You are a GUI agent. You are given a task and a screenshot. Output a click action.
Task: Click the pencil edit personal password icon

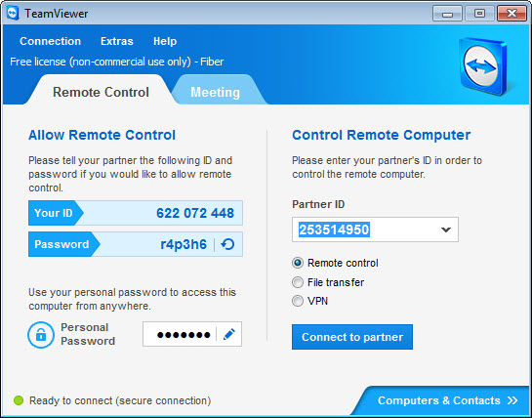coord(229,334)
